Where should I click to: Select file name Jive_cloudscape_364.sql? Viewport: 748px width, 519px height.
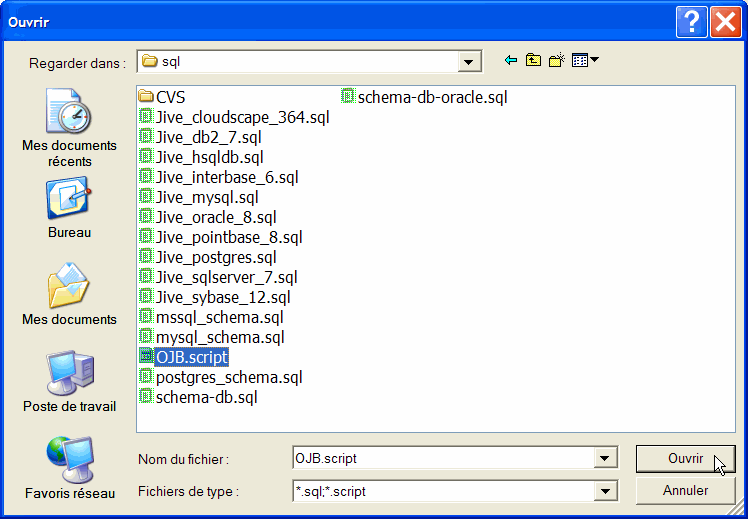(x=243, y=117)
